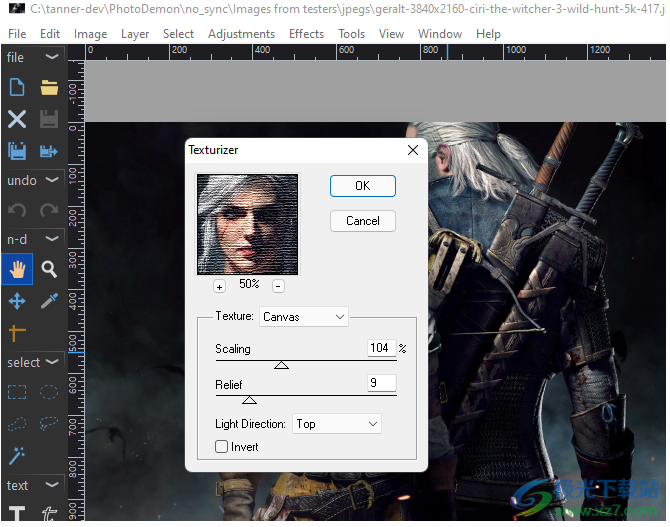This screenshot has width=670, height=527.
Task: Open the Texture dropdown showing Canvas
Action: point(304,317)
